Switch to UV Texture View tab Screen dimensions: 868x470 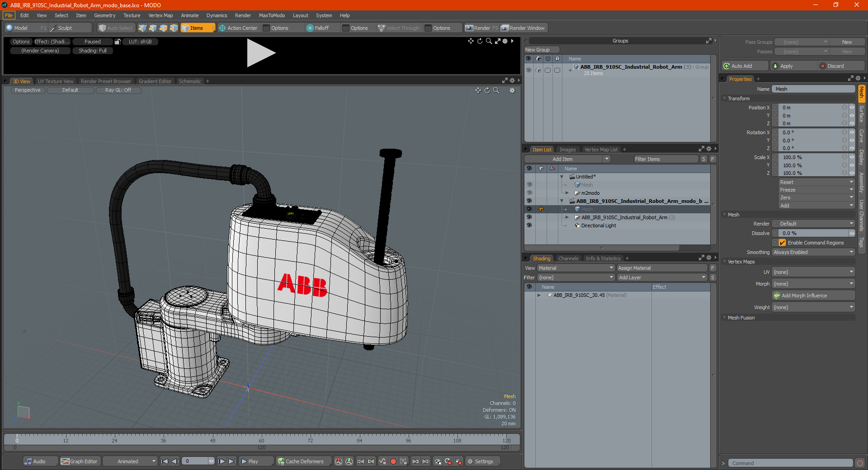tap(55, 81)
